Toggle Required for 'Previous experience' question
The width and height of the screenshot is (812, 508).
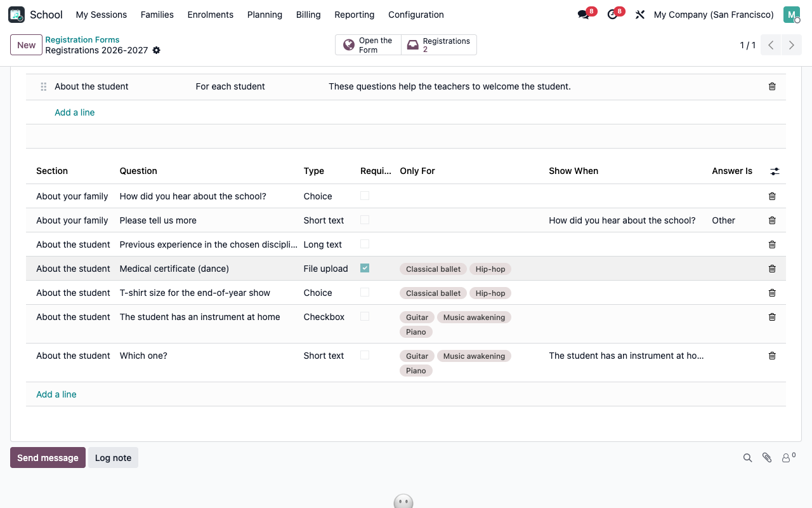(x=365, y=244)
